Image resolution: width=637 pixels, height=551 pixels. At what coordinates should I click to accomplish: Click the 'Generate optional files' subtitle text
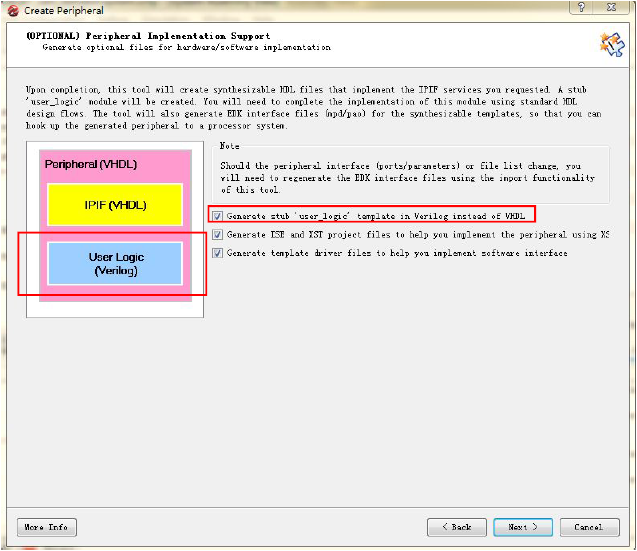coord(185,47)
